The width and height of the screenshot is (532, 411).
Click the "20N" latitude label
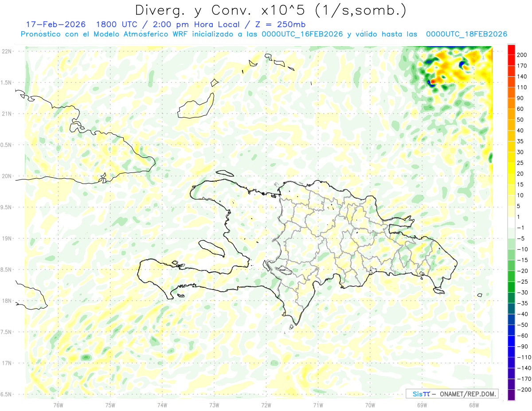click(x=7, y=176)
